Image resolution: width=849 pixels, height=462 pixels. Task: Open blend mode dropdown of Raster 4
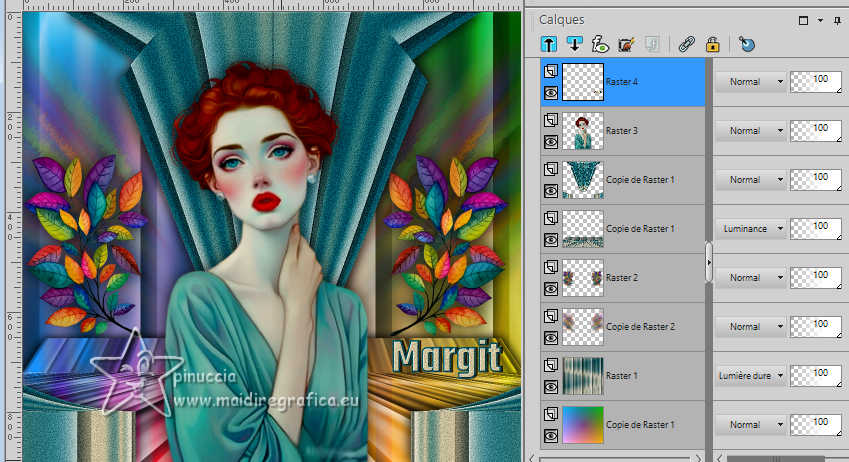[x=751, y=82]
